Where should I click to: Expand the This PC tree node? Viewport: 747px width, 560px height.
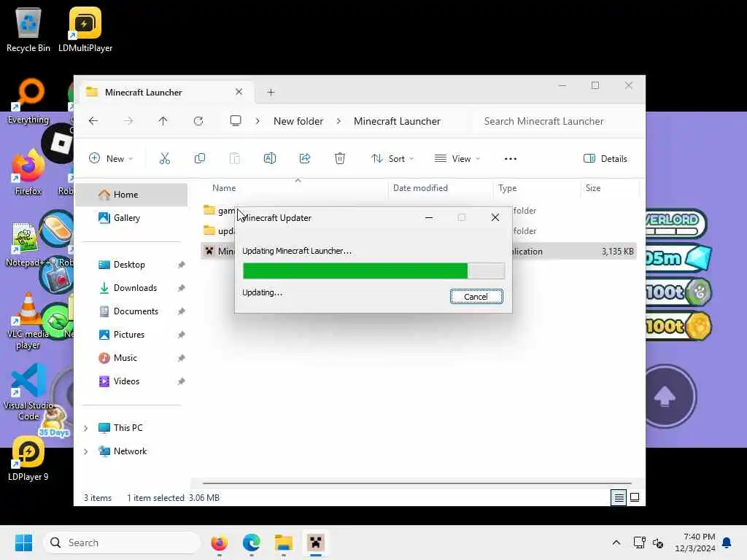point(86,428)
